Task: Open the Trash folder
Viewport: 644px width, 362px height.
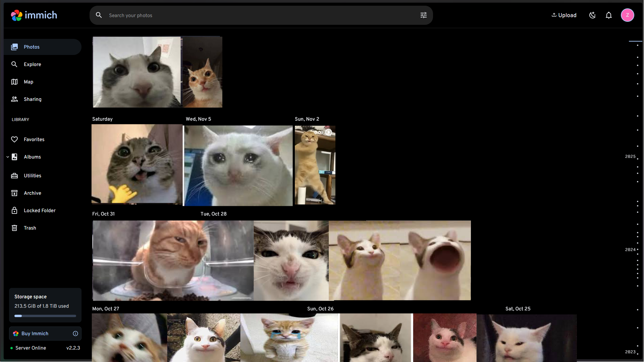Action: (x=30, y=228)
